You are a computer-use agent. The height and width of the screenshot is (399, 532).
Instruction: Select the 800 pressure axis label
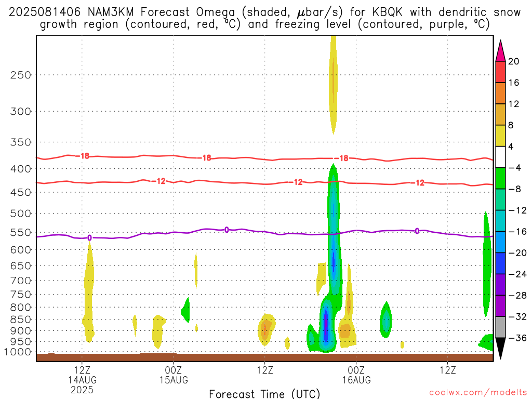[x=21, y=307]
